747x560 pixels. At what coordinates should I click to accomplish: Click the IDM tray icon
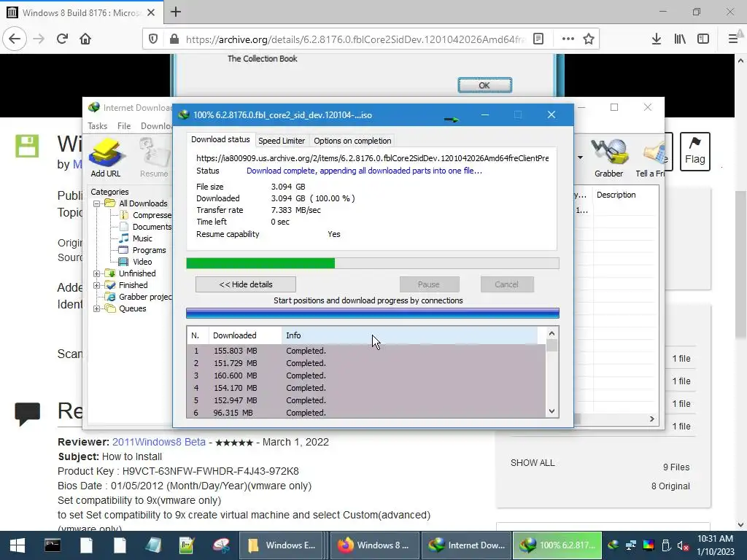tap(613, 545)
